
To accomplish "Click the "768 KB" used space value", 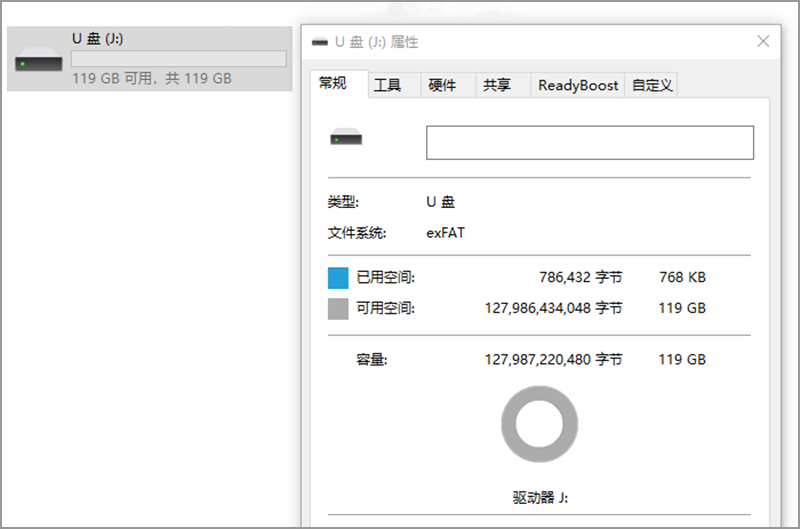I will [682, 278].
